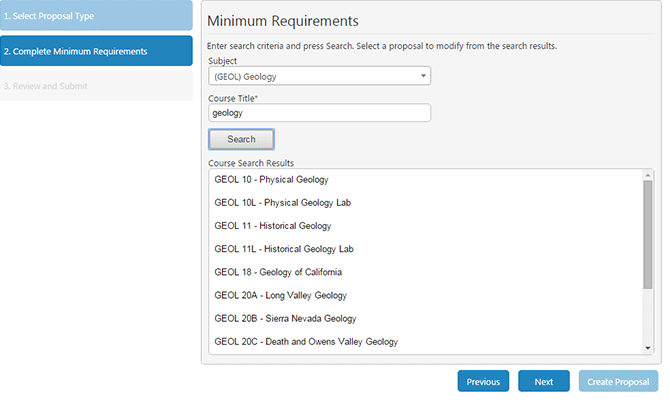Go to step 1 Select Proposal Type
This screenshot has width=670, height=402.
96,16
